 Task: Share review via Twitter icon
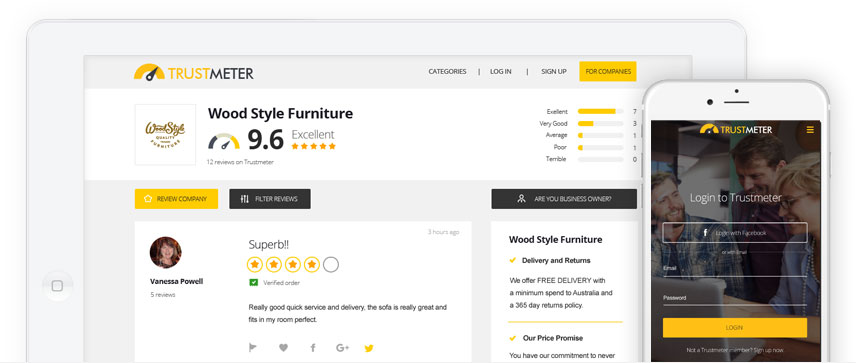tap(369, 348)
